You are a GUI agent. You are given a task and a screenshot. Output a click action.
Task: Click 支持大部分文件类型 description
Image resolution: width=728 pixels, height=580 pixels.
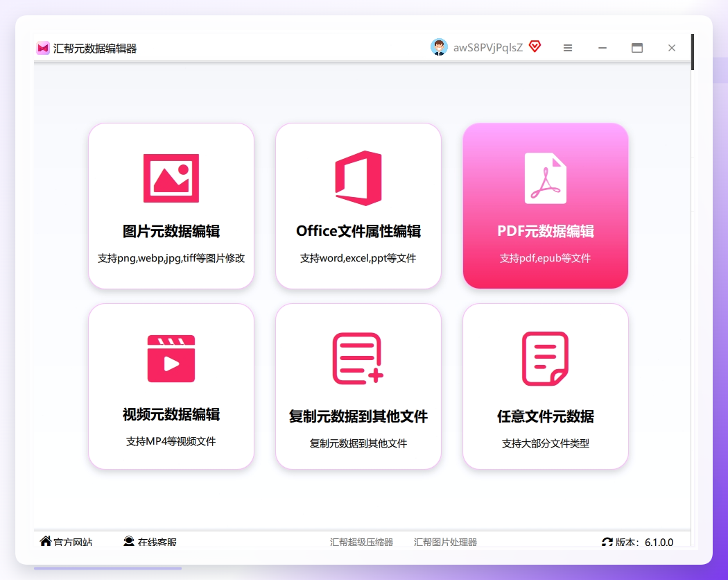coord(545,443)
